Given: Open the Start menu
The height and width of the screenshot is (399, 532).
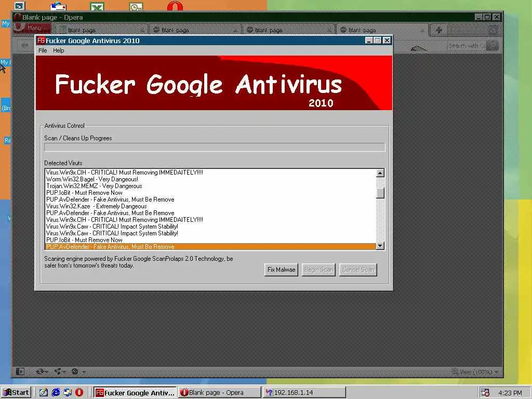Looking at the screenshot, I should [16, 393].
